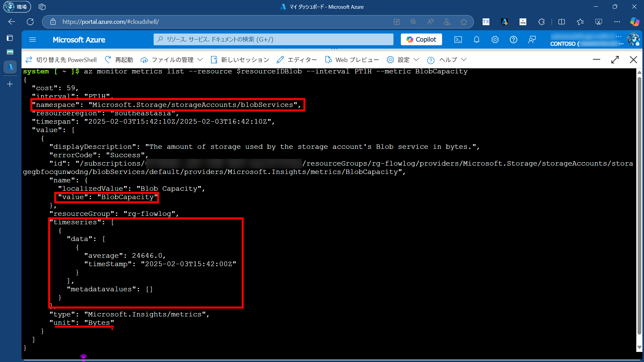Click Azure help question mark icon
Screen dimensions: 644x362
tap(513, 40)
